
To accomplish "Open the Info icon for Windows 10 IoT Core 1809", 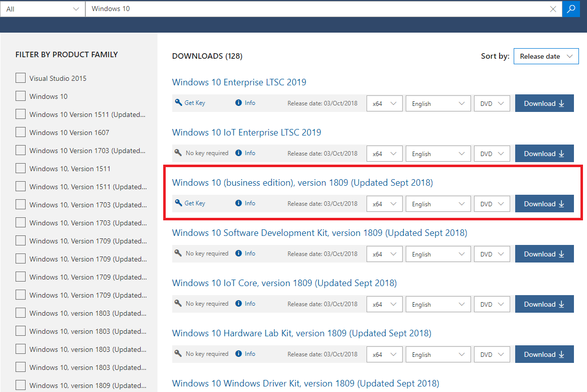I will click(x=239, y=303).
